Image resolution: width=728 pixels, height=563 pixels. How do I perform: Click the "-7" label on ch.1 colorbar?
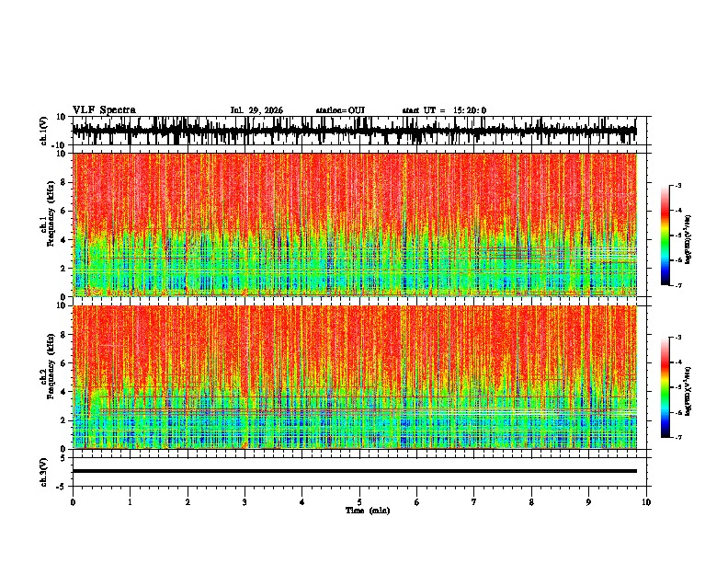(x=677, y=285)
